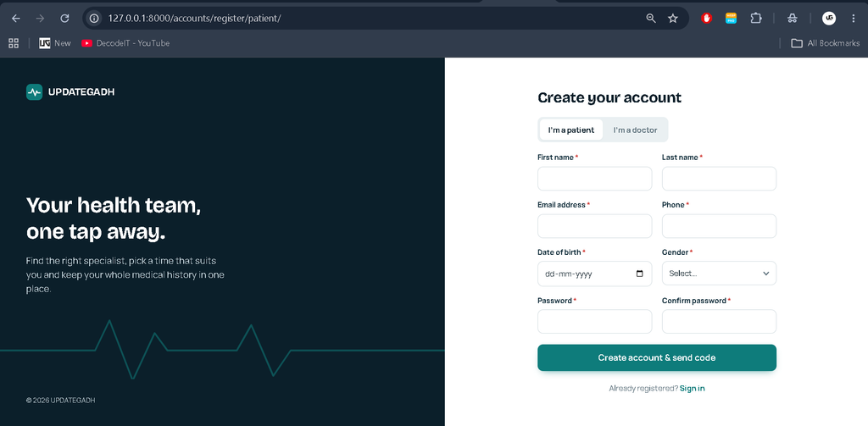The height and width of the screenshot is (426, 868).
Task: Focus the Password field
Action: point(594,322)
